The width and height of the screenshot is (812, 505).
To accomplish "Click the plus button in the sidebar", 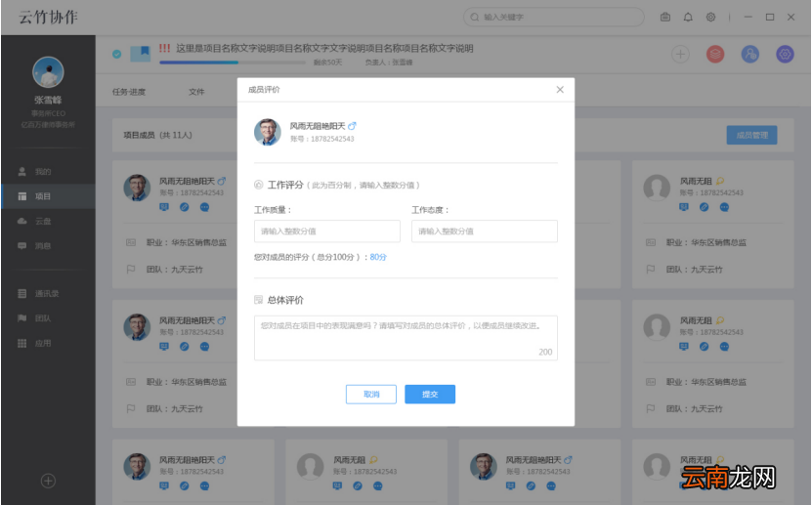I will coord(48,482).
